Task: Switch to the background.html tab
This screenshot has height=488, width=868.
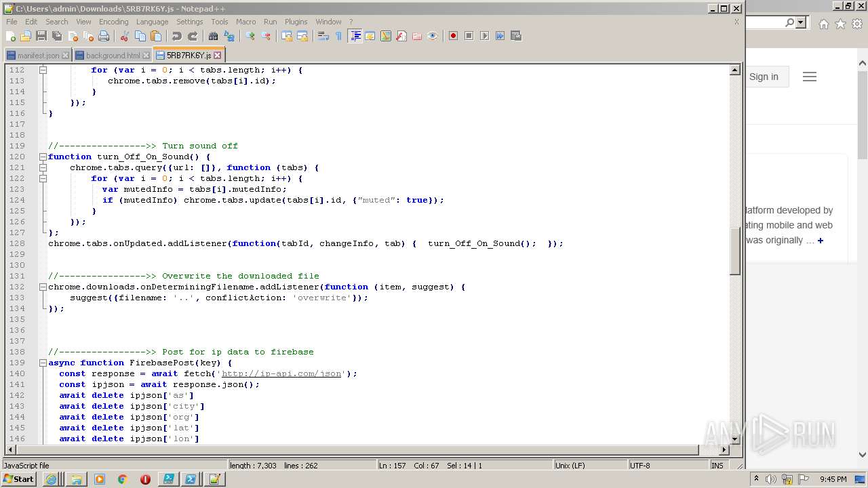Action: point(113,56)
